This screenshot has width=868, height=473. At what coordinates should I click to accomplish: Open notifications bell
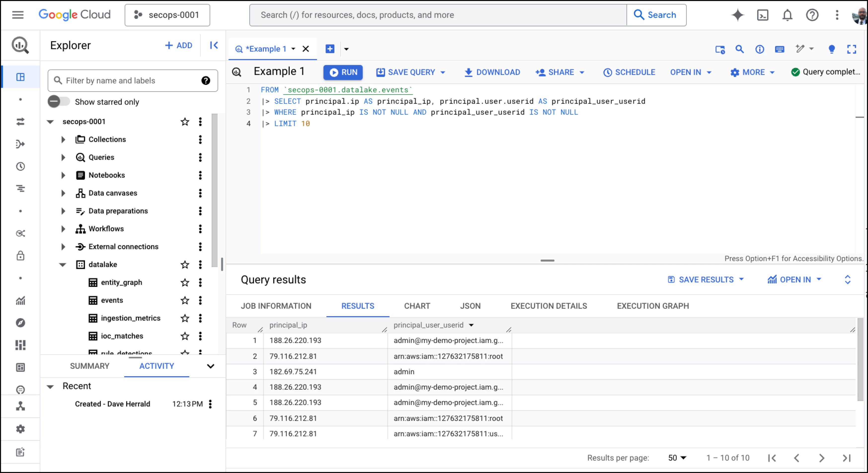coord(787,15)
